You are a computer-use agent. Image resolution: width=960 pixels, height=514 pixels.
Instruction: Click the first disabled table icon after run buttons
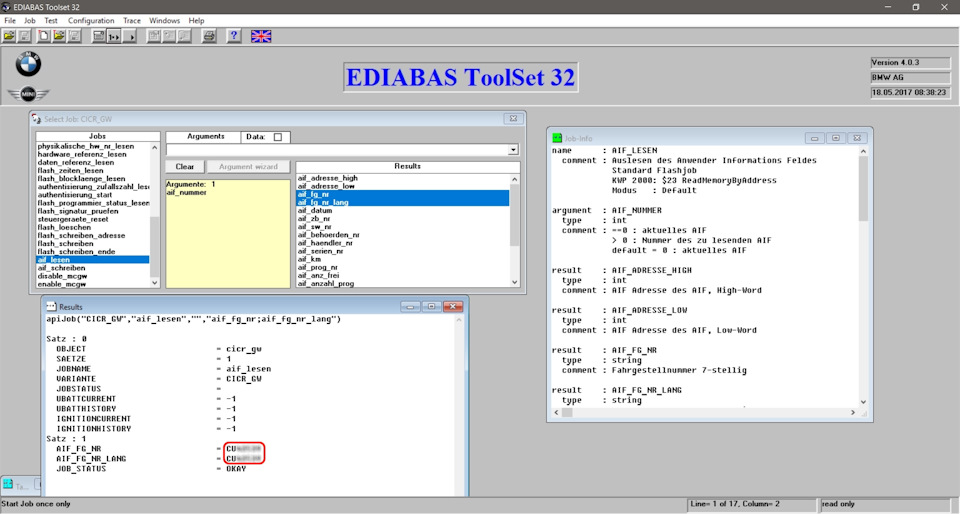[154, 36]
